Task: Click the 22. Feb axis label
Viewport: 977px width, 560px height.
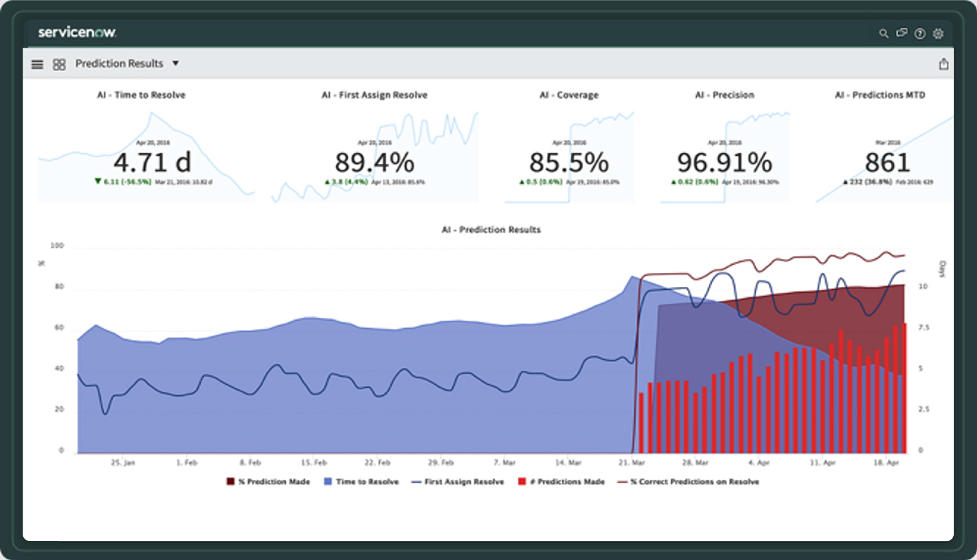Action: pyautogui.click(x=377, y=463)
